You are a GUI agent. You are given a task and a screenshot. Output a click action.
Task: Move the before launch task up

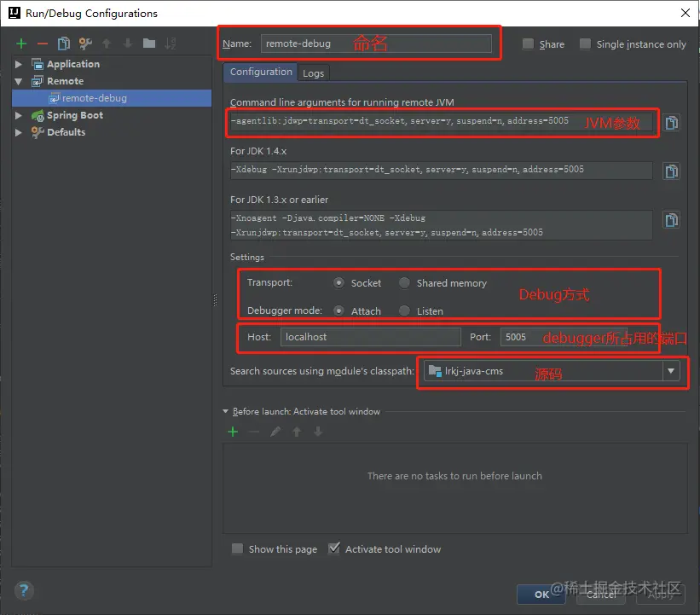pos(297,432)
